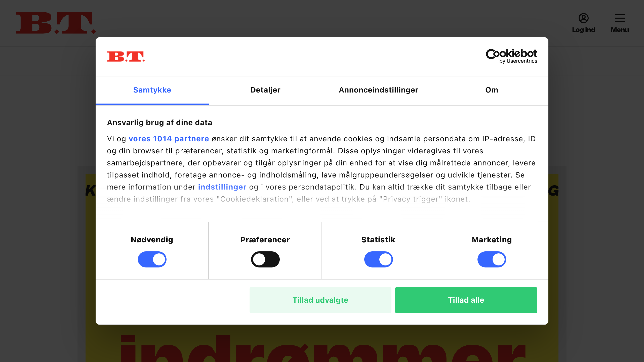
Task: Select the Om tab
Action: pos(492,90)
